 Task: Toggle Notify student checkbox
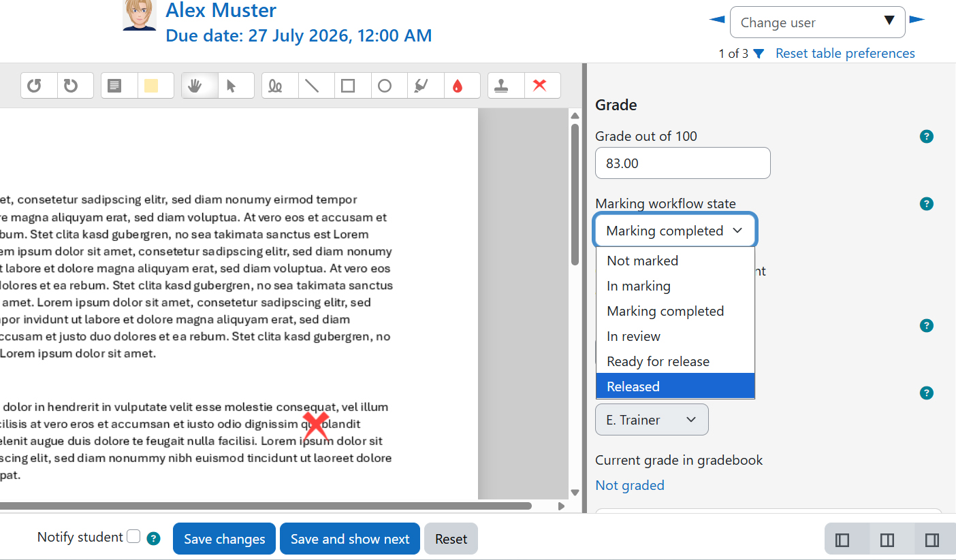[133, 536]
